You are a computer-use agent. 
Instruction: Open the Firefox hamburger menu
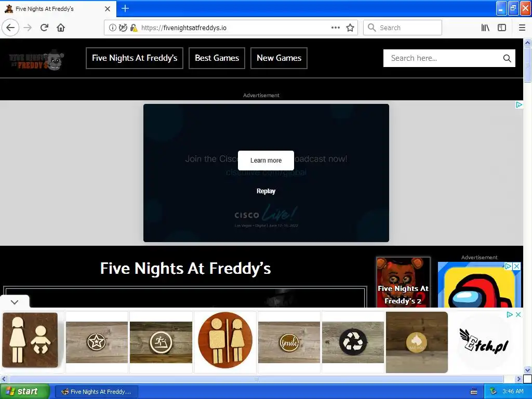[522, 28]
